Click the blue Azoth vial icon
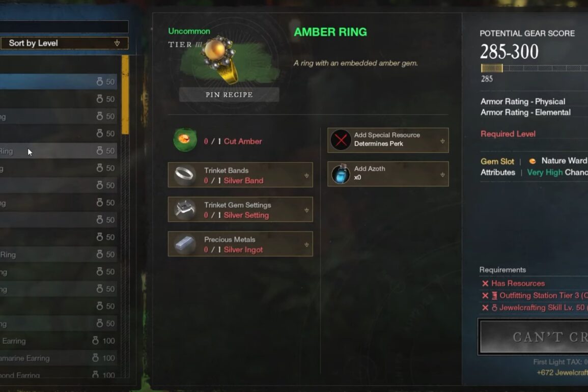Image resolution: width=588 pixels, height=392 pixels. coord(341,174)
